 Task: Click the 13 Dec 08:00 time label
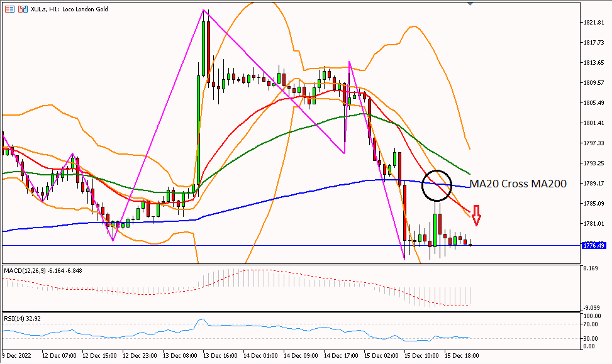[x=180, y=356]
